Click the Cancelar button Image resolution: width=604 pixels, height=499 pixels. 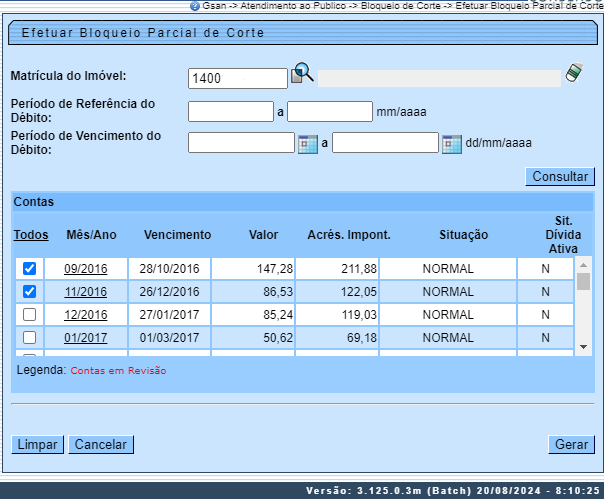[x=102, y=444]
